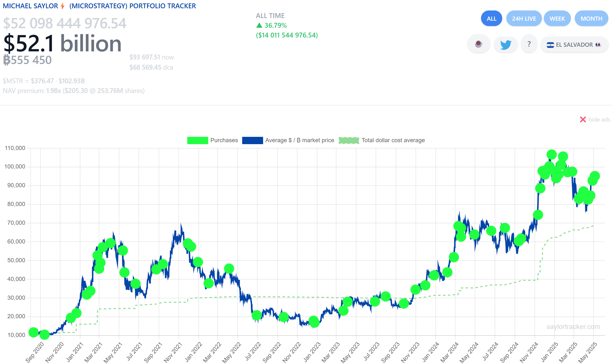The image size is (612, 364).
Task: Click the NAV premium 1.98x line
Action: (74, 91)
